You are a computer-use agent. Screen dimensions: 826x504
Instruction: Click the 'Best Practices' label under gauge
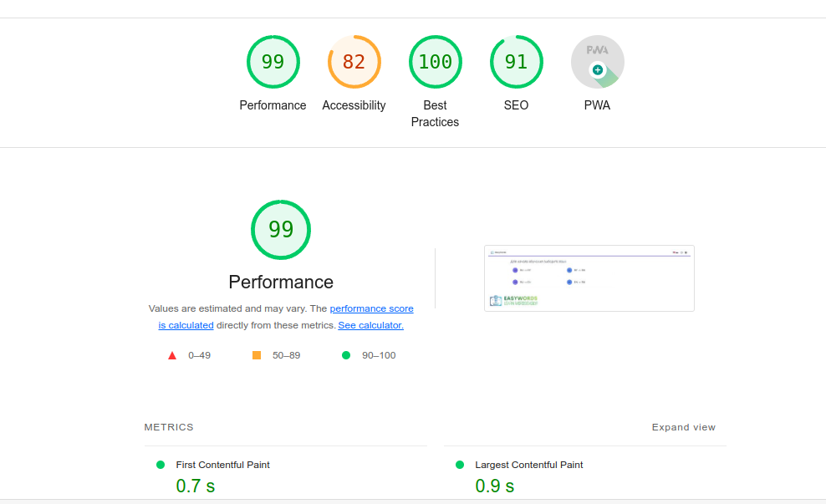click(435, 113)
